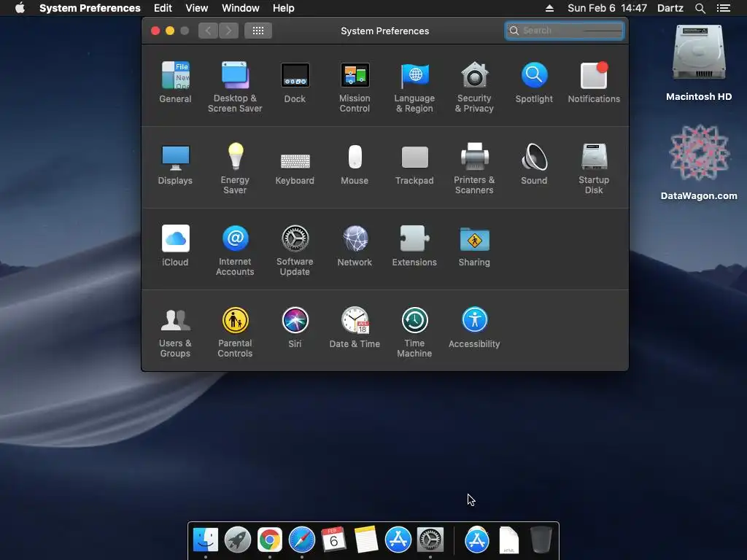Open Desktop & Screen Saver preferences
The image size is (747, 560).
coord(235,87)
